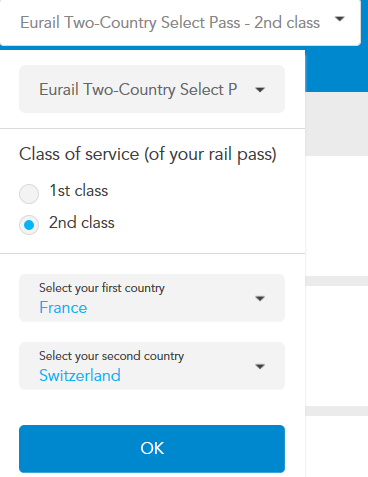The width and height of the screenshot is (368, 477).
Task: Select the 1st class radio button
Action: [x=29, y=194]
